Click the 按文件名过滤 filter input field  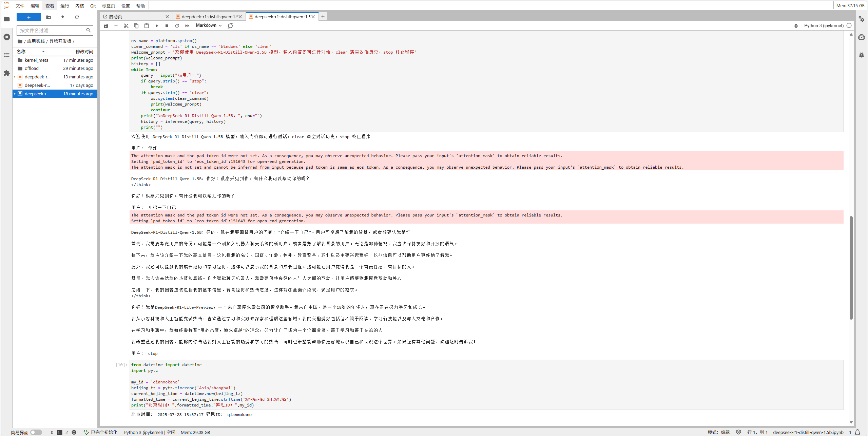click(x=51, y=31)
